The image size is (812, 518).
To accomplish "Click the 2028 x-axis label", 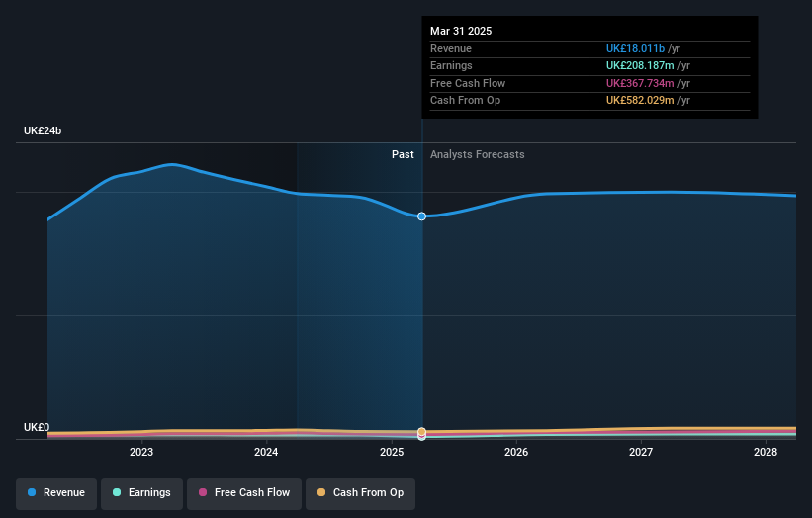I will coord(766,453).
